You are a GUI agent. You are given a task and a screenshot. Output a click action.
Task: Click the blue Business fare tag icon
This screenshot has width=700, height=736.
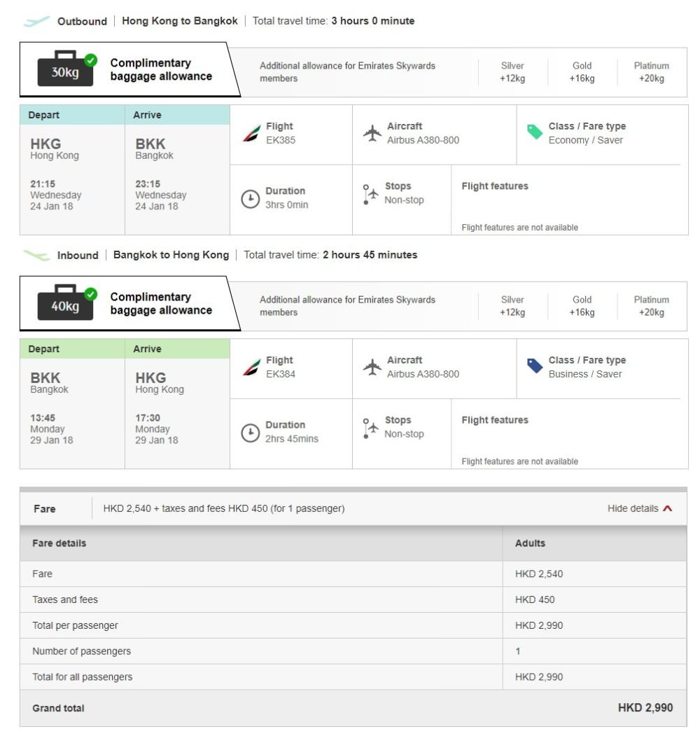click(x=535, y=366)
